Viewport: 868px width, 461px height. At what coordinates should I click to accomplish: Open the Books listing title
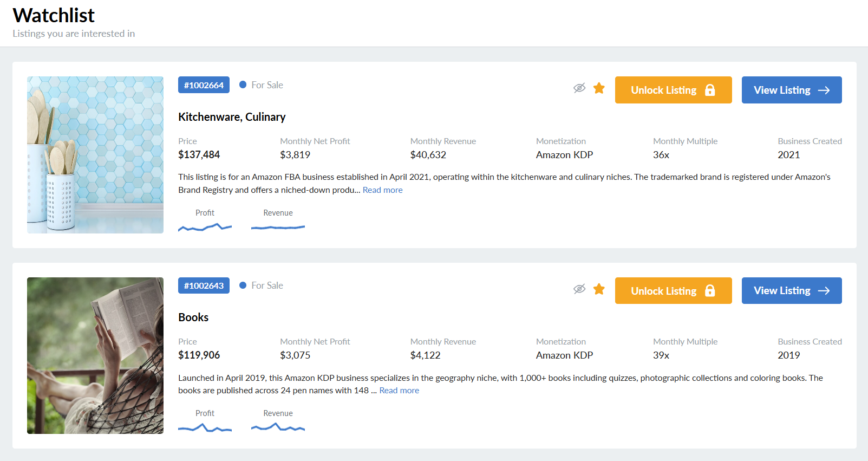(x=193, y=317)
